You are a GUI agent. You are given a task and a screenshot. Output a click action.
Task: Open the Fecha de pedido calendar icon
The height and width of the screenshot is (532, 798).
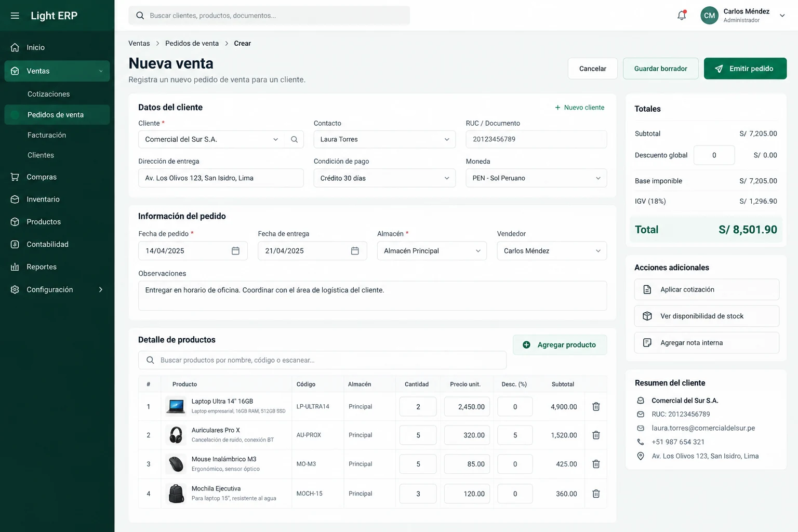click(235, 251)
